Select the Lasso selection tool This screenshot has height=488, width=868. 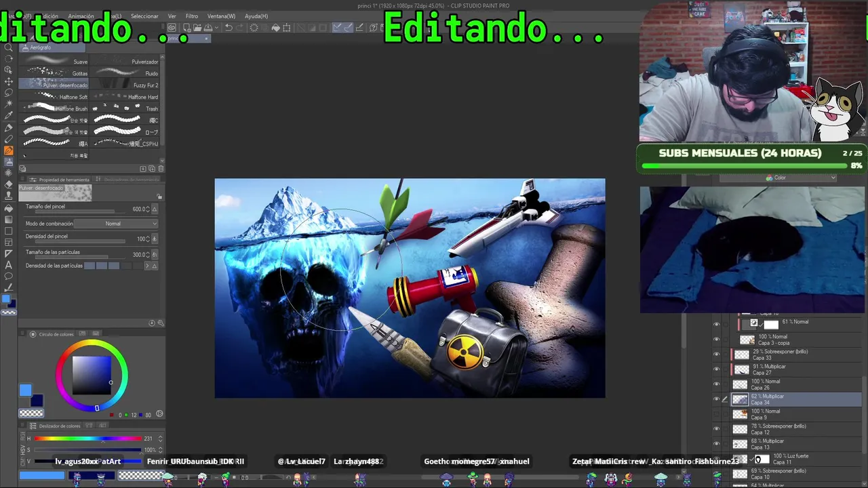8,93
